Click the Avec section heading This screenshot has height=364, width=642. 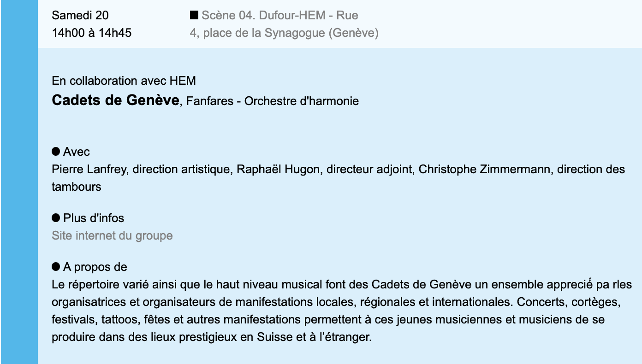tap(77, 152)
